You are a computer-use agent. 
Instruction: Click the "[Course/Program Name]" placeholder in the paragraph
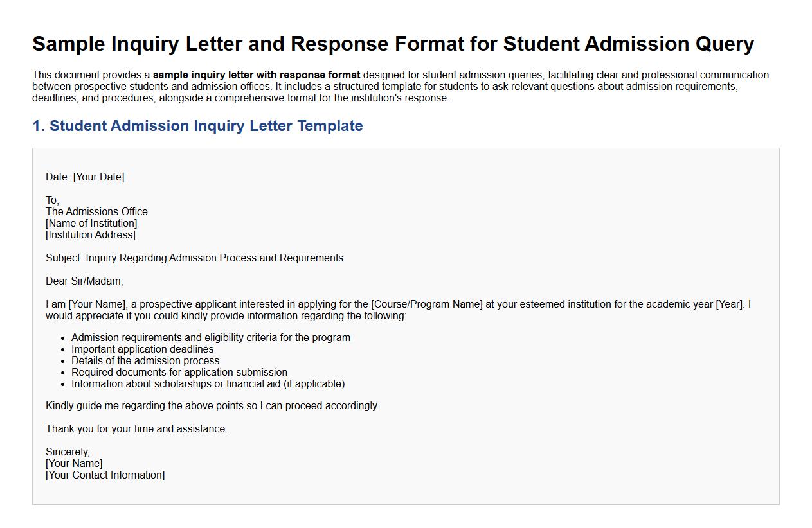click(427, 304)
